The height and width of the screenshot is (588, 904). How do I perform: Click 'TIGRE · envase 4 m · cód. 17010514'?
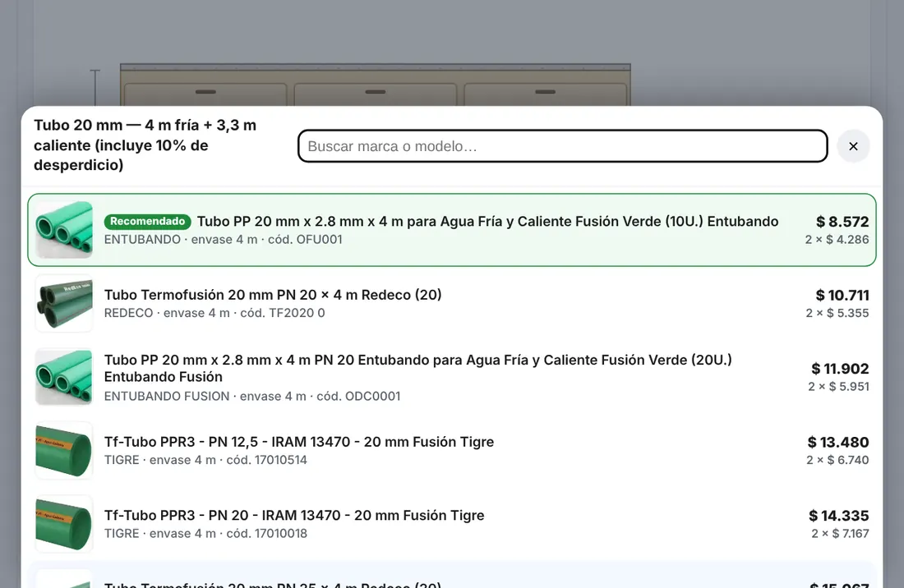point(205,460)
